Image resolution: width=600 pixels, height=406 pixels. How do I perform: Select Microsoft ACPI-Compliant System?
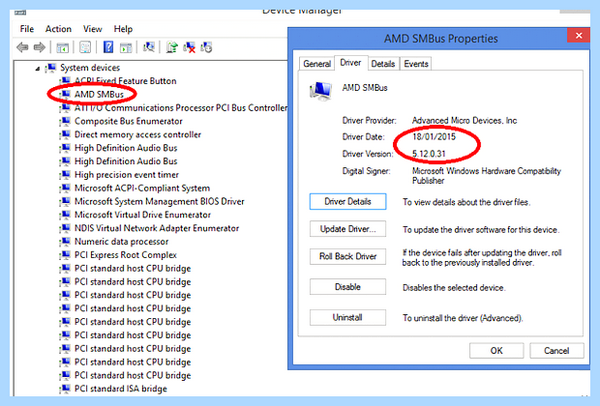point(142,188)
